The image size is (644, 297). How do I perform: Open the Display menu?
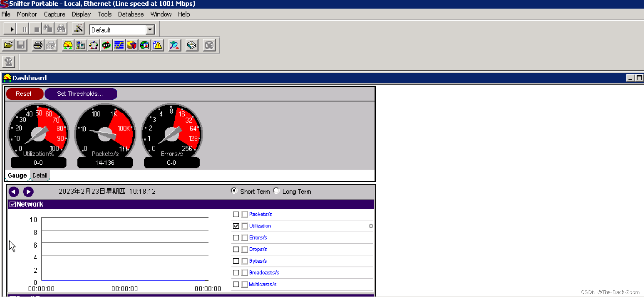pos(81,14)
